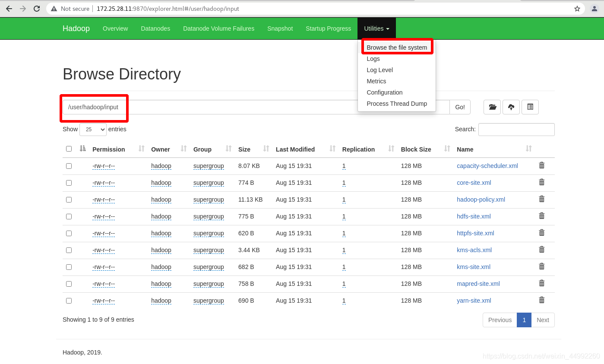Viewport: 604px width, 364px height.
Task: Sort by the parent-directory sort icon column
Action: pyautogui.click(x=83, y=149)
